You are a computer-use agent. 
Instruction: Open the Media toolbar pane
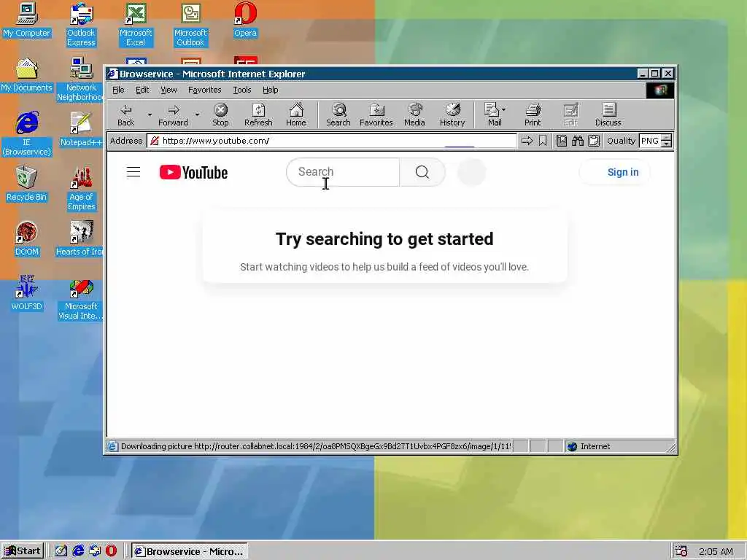tap(414, 114)
